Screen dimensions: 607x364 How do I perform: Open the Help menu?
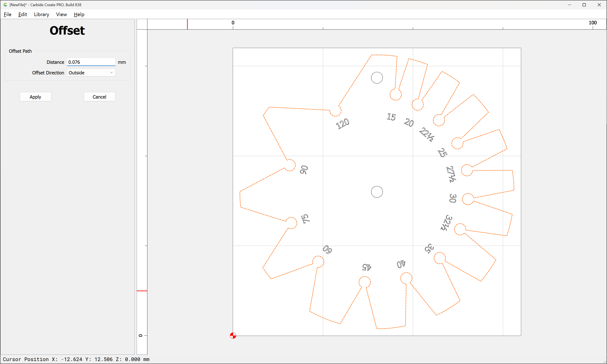pos(79,14)
